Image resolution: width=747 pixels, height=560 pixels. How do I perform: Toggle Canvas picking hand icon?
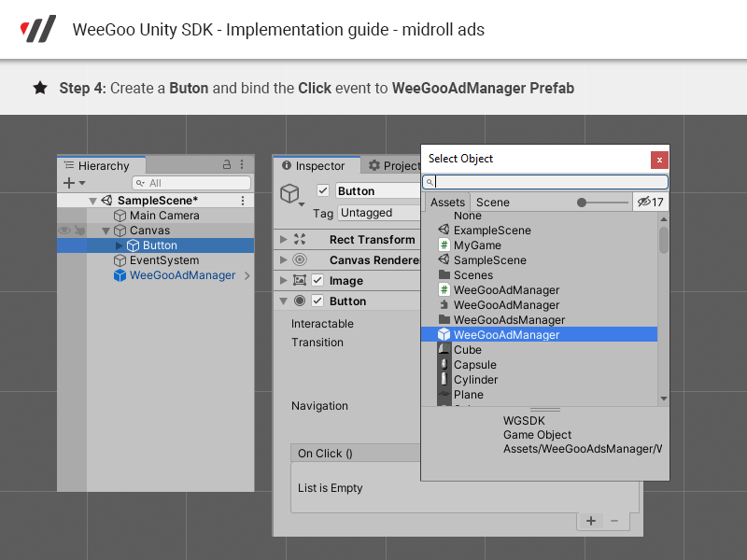[79, 231]
